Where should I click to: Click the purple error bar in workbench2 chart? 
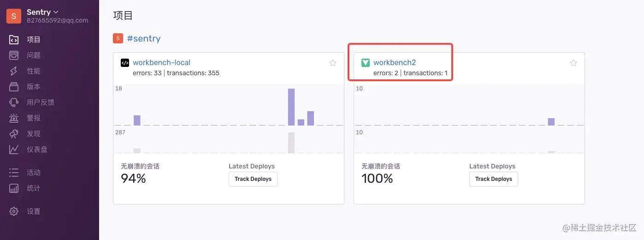pos(551,122)
